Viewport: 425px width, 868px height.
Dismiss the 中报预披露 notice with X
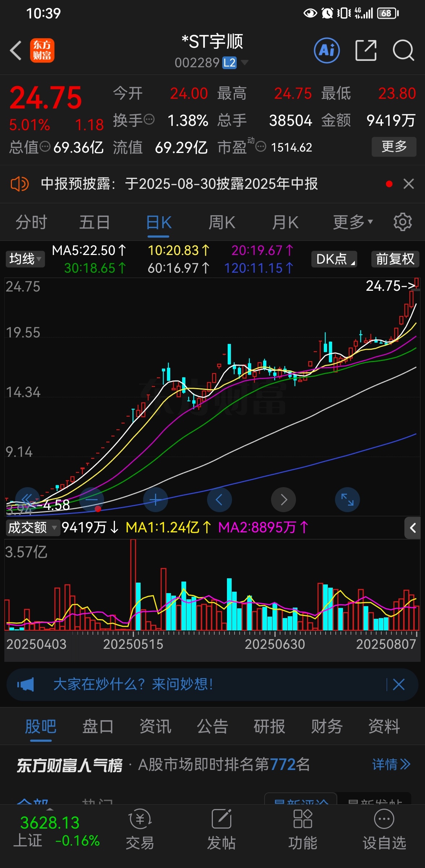pos(409,184)
